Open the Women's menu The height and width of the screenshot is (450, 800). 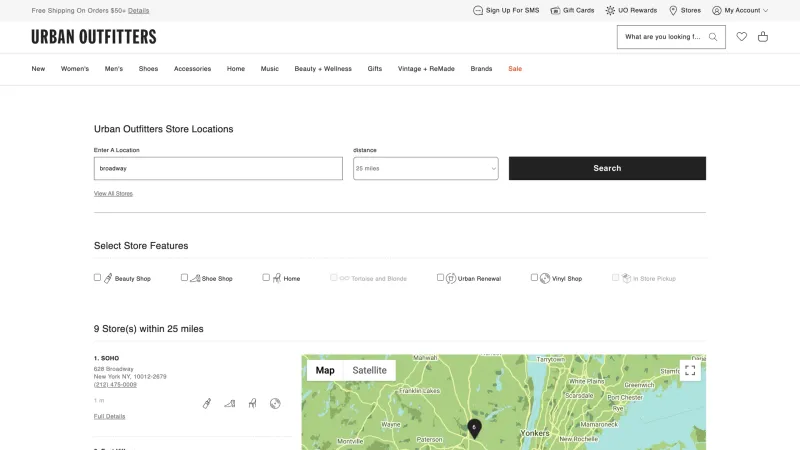75,69
